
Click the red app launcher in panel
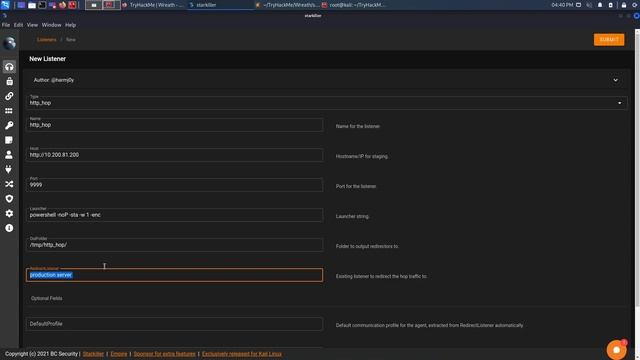click(x=72, y=5)
